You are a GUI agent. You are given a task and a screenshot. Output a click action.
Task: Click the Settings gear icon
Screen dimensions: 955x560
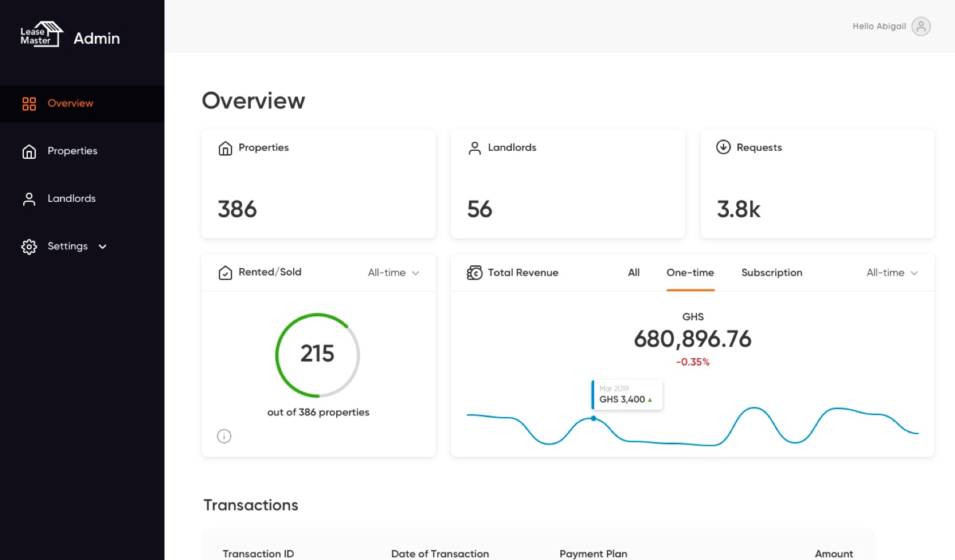(x=29, y=247)
